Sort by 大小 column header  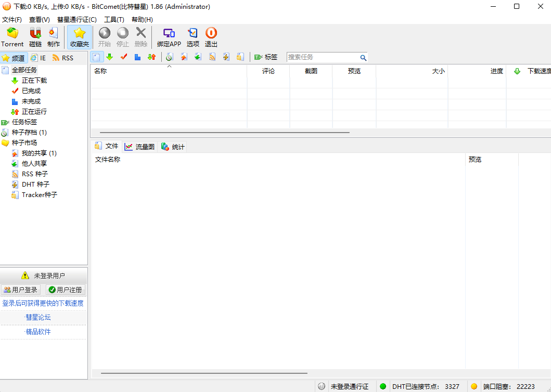[412, 71]
